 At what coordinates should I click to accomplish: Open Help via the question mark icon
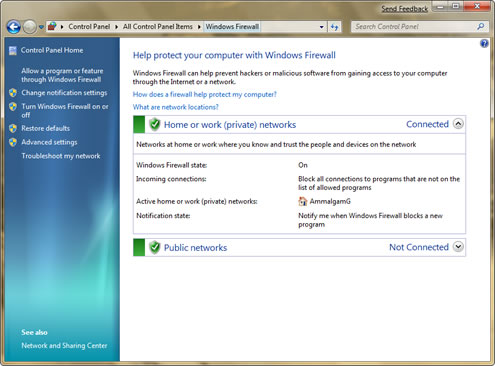[x=484, y=43]
